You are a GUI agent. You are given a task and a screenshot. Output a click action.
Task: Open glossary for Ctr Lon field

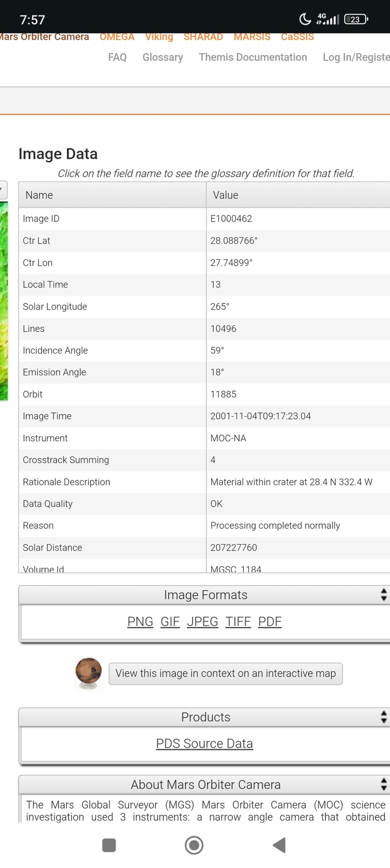click(37, 263)
